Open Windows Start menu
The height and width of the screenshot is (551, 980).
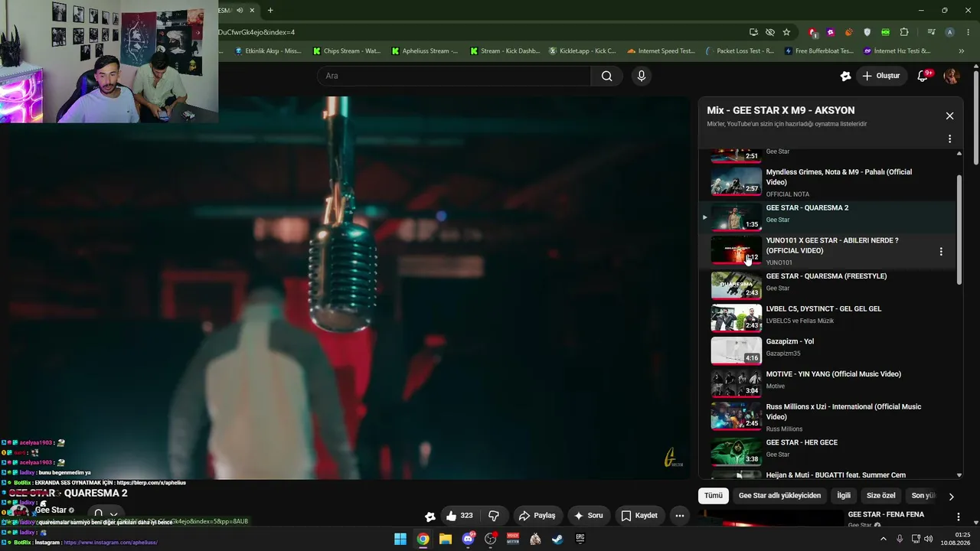point(400,539)
